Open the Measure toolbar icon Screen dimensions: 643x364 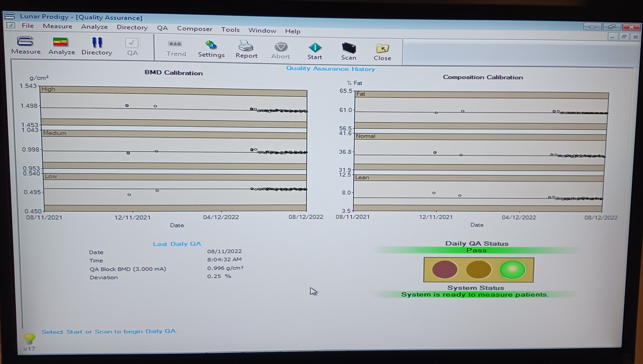25,45
